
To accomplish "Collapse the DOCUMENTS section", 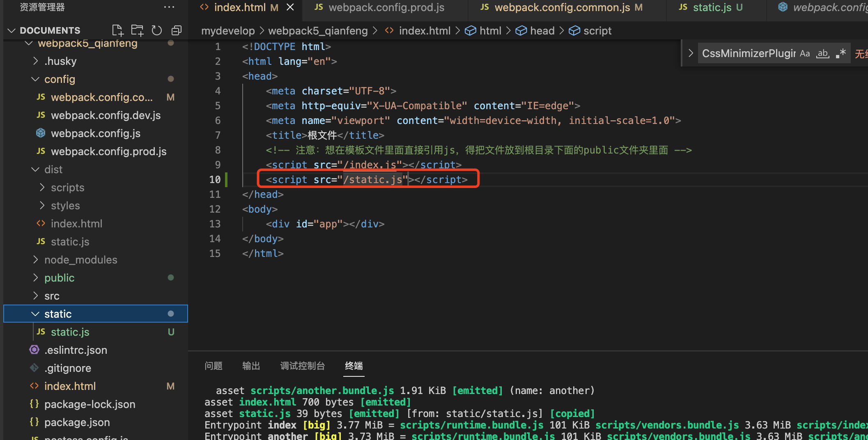I will pyautogui.click(x=11, y=30).
